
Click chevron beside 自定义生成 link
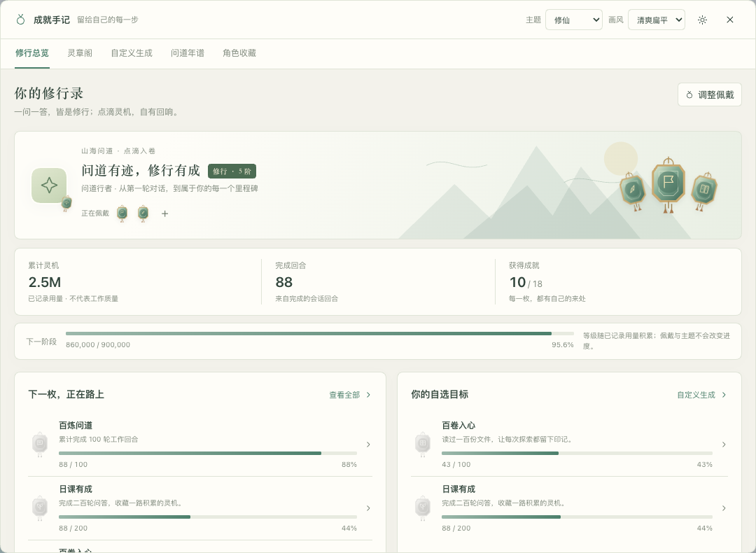pyautogui.click(x=724, y=395)
